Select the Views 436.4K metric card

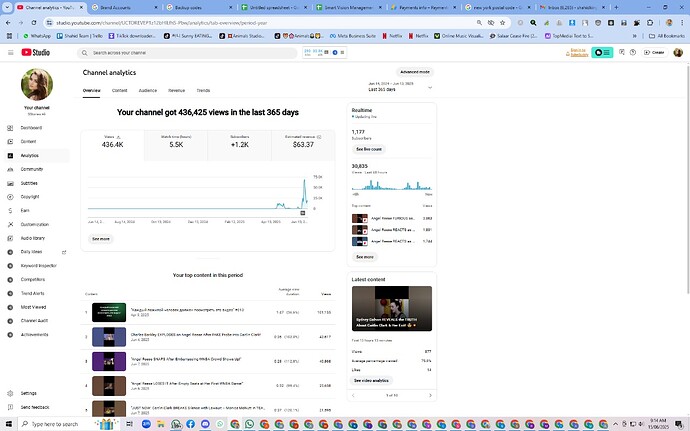point(113,145)
